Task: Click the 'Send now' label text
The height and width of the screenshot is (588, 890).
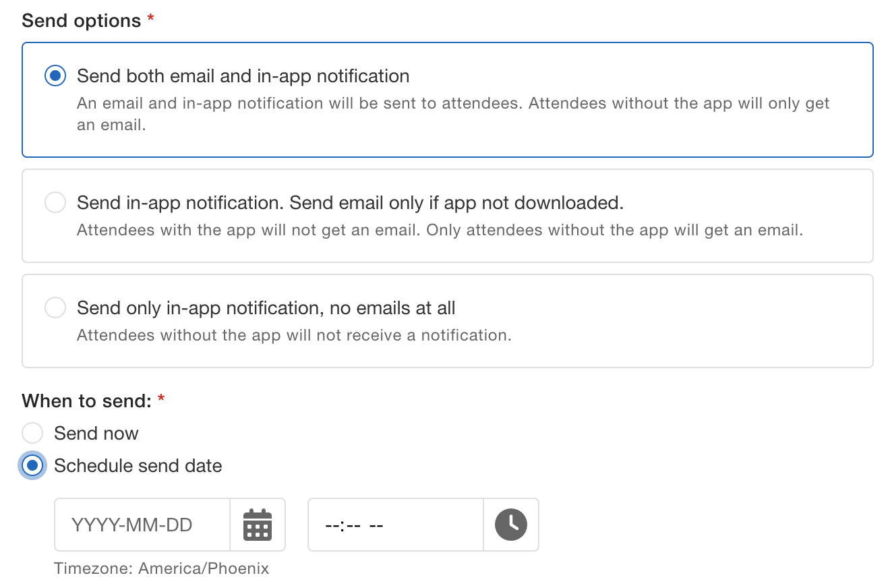Action: (96, 433)
